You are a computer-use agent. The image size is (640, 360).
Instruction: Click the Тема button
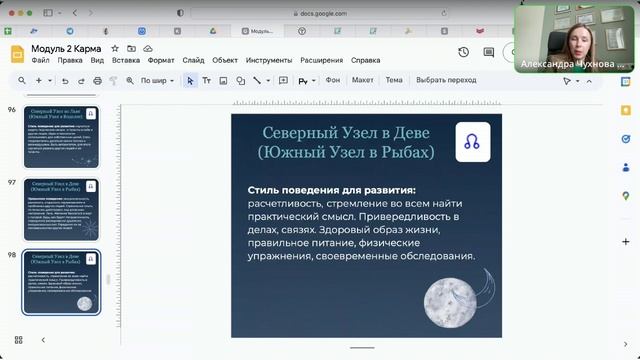click(394, 80)
